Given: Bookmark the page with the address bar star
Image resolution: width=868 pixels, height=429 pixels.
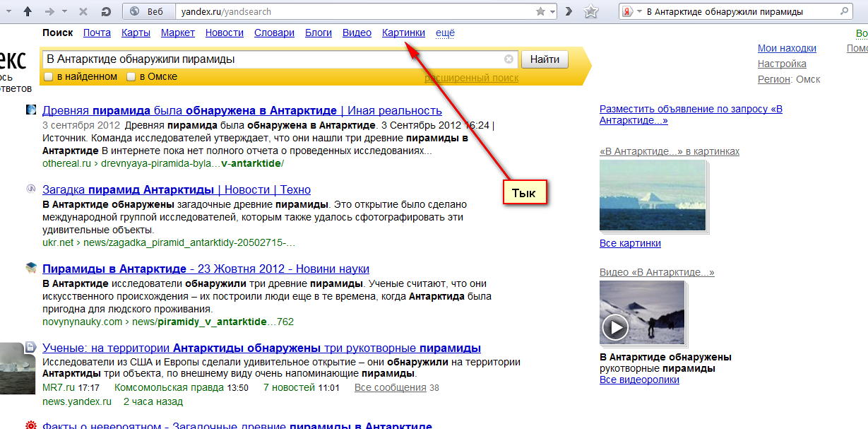Looking at the screenshot, I should (x=540, y=11).
